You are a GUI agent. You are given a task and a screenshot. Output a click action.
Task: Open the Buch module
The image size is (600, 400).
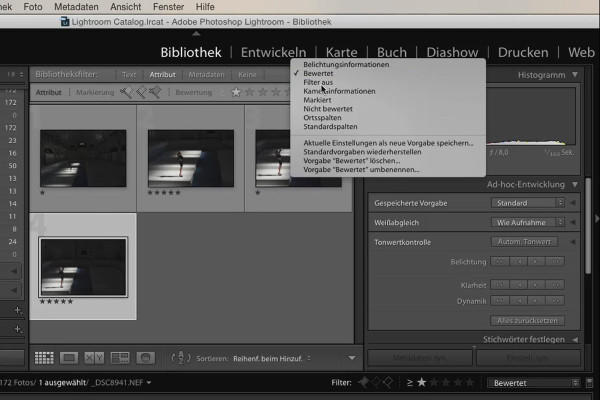click(391, 52)
